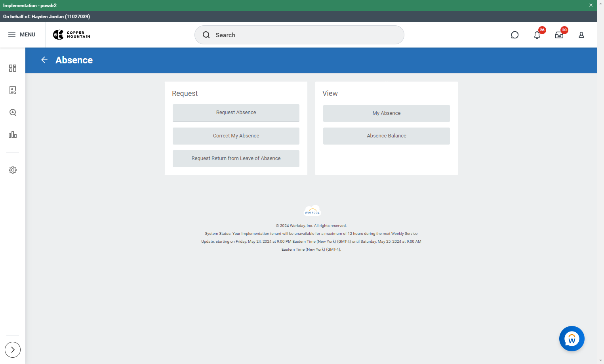Open notifications bell with 26 badge
Screen dimensions: 604x364
point(537,35)
